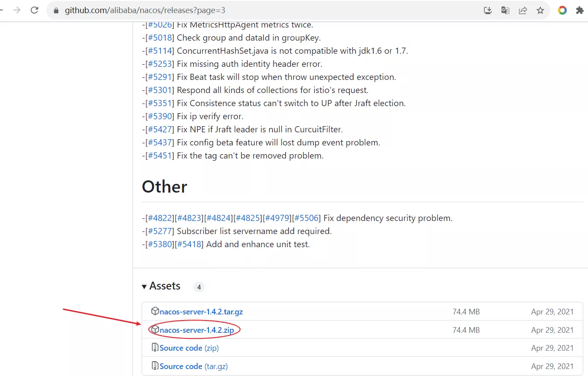Click the 74.4 MB size in the .zip row
The width and height of the screenshot is (588, 376).
(466, 330)
